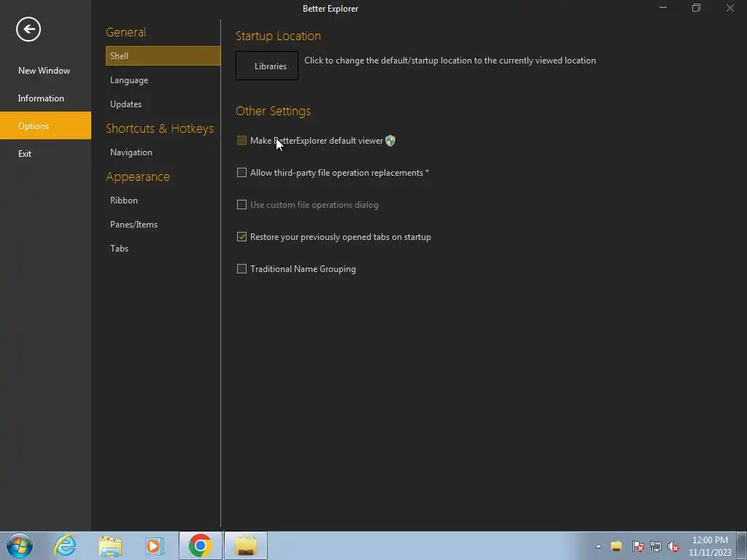
Task: Close the Better Explorer window
Action: pos(729,8)
